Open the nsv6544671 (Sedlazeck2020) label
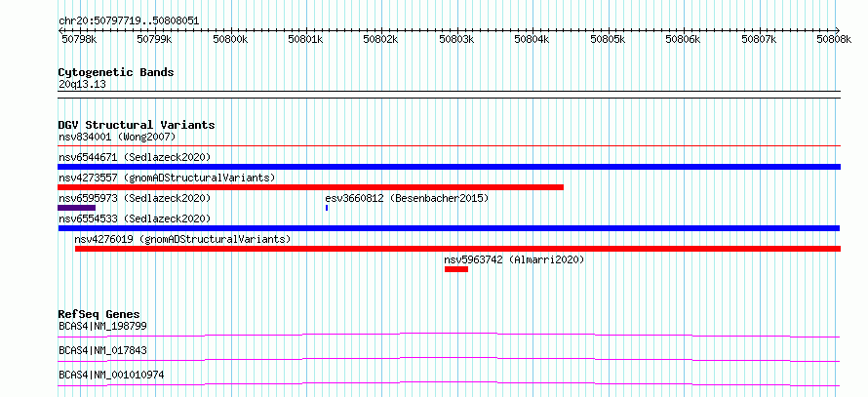Viewport: 868px width, 397px height. (135, 157)
